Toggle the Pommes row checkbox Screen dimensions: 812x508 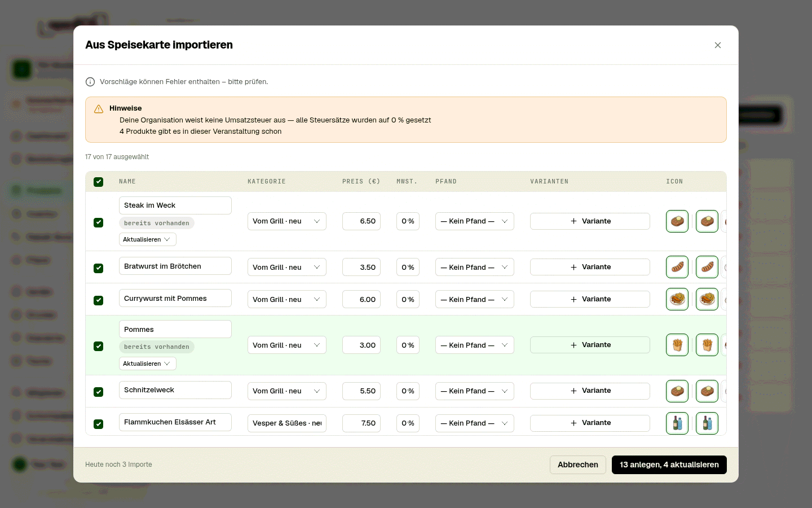(x=99, y=346)
